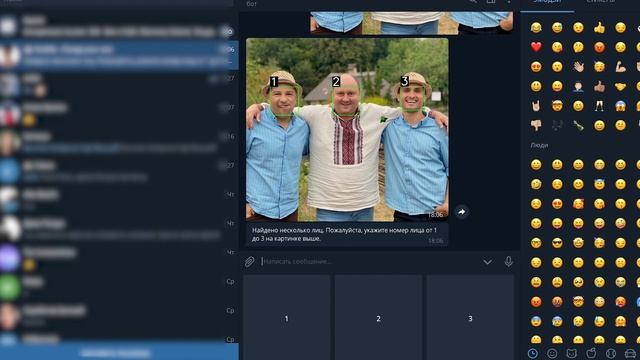
Task: Jump to the smileys and people emoji category
Action: (552, 353)
